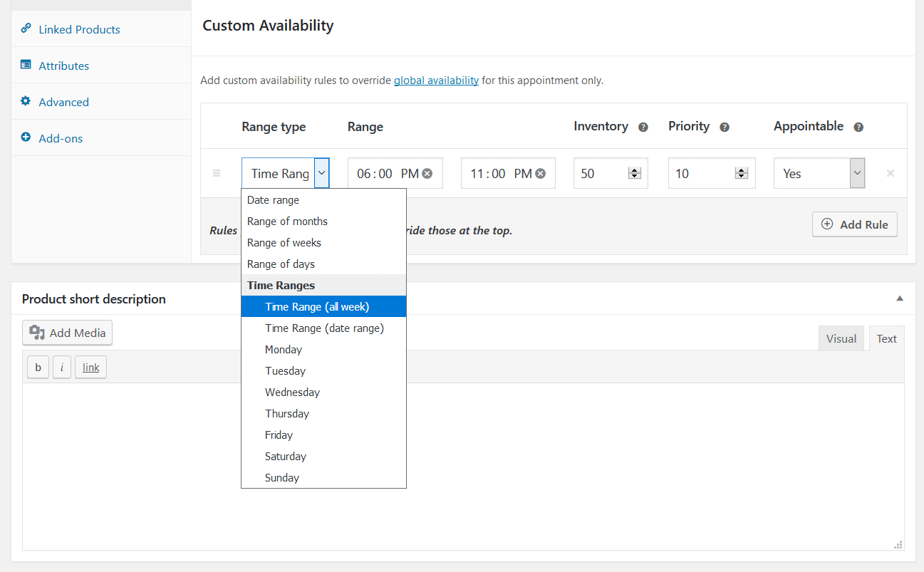Switch to the Text editor tab

(x=887, y=338)
